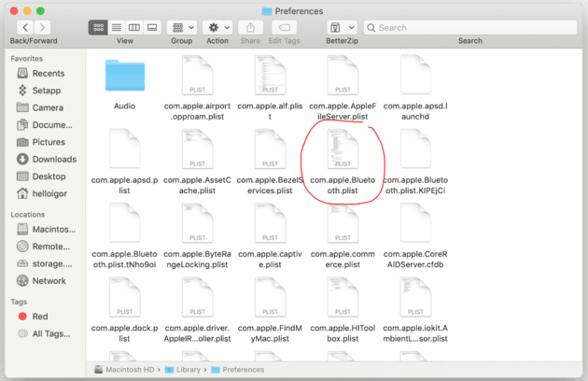Go to Downloads in the sidebar
The width and height of the screenshot is (588, 381).
coord(53,160)
